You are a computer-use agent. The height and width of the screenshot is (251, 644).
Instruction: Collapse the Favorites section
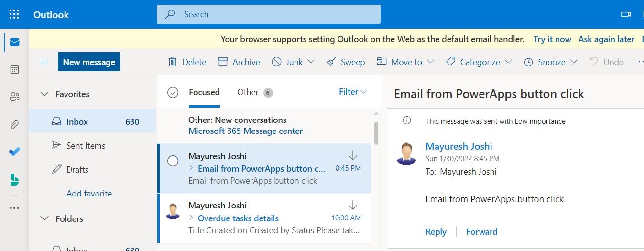coord(44,94)
